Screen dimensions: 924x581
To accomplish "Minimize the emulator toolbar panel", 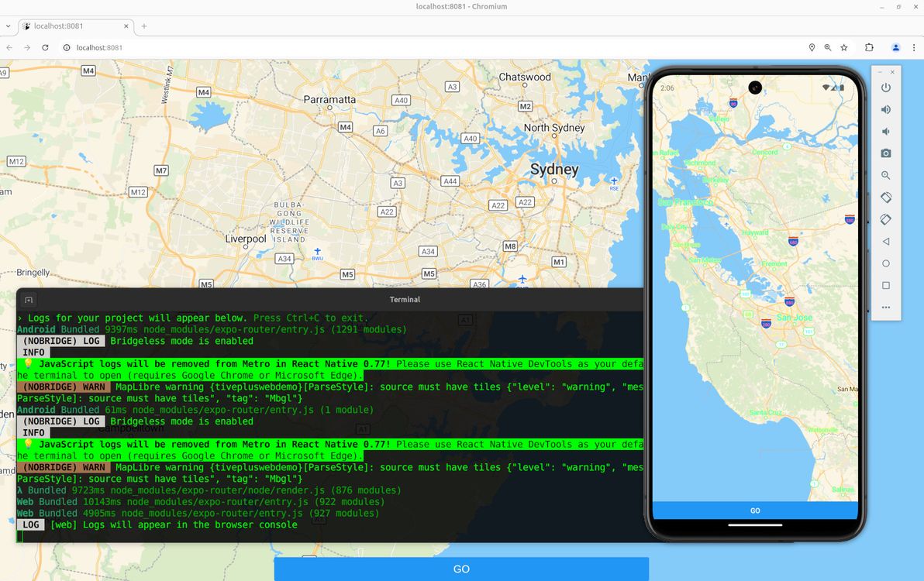I will [880, 72].
